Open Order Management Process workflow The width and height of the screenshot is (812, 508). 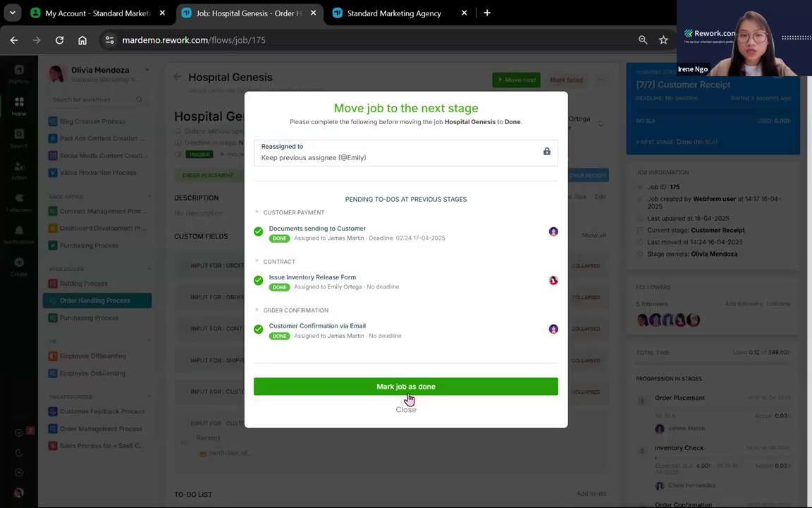tap(96, 429)
